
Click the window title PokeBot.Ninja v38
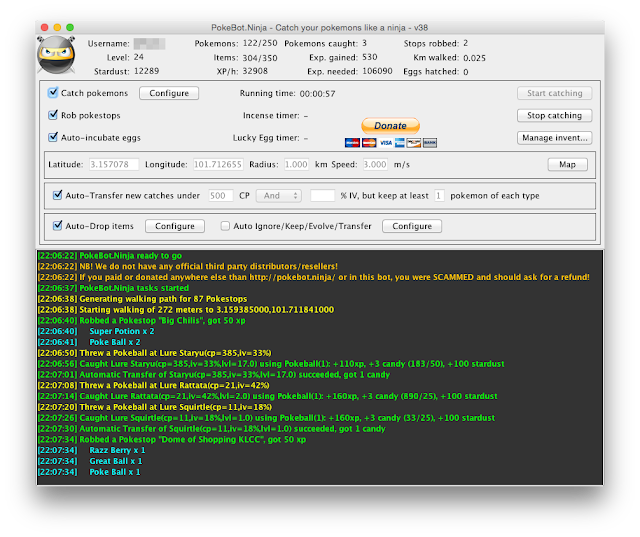[320, 27]
